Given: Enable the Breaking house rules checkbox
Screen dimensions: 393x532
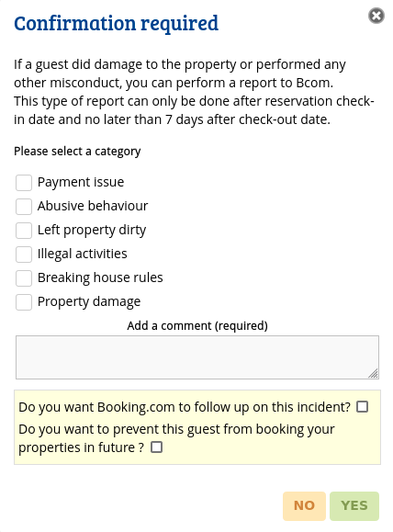Looking at the screenshot, I should click(x=24, y=278).
